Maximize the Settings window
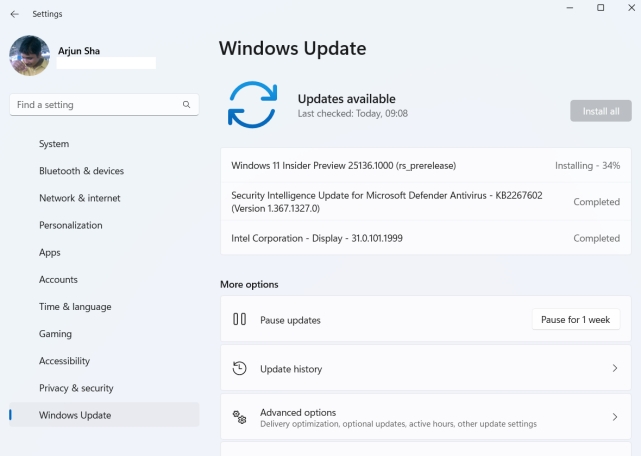The height and width of the screenshot is (456, 641). coord(601,8)
